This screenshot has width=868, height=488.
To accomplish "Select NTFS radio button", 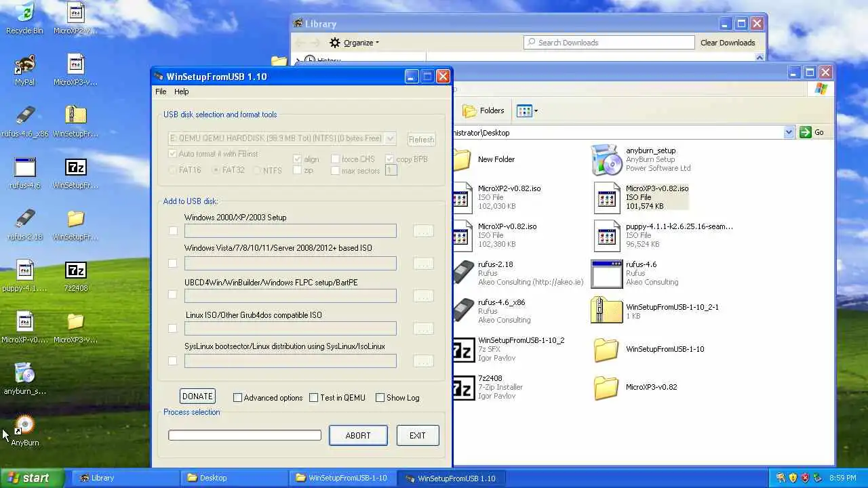I will 257,170.
